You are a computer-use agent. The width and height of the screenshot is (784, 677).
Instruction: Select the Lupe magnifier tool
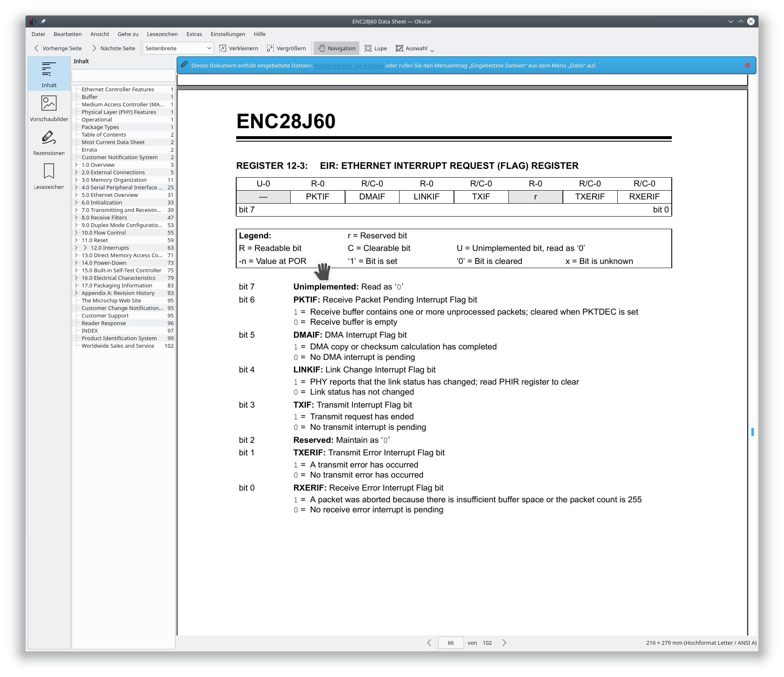(x=376, y=48)
